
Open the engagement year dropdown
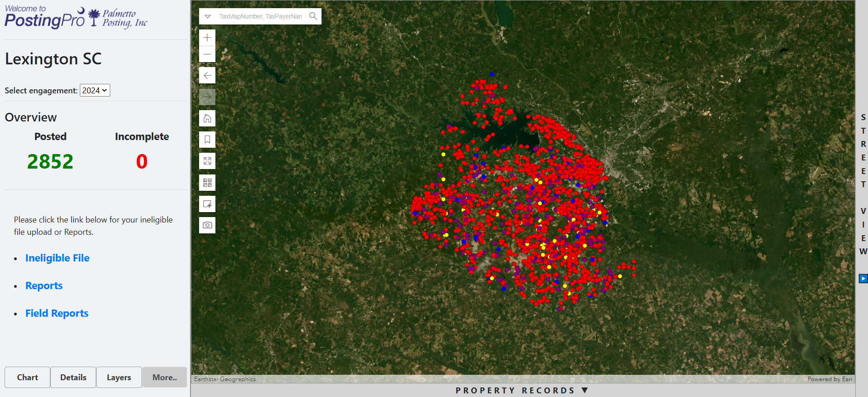click(x=95, y=90)
